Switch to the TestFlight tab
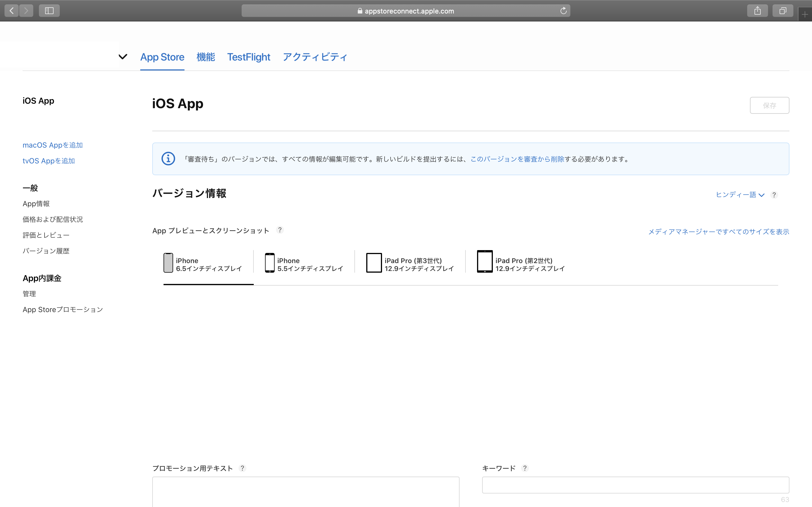Image resolution: width=812 pixels, height=507 pixels. pyautogui.click(x=249, y=57)
